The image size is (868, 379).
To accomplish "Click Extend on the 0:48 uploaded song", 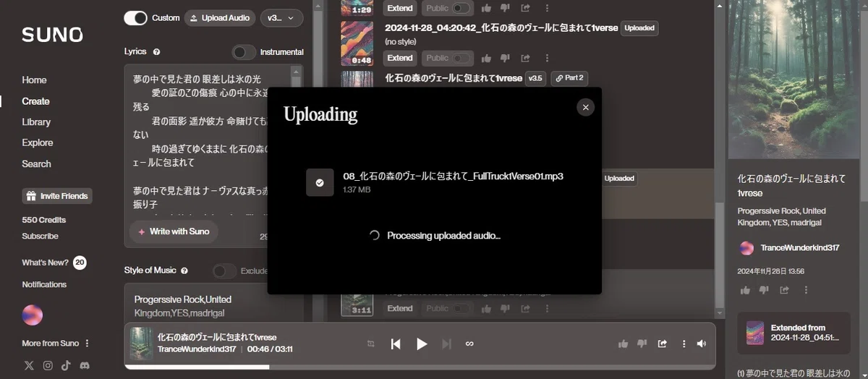I will click(400, 58).
